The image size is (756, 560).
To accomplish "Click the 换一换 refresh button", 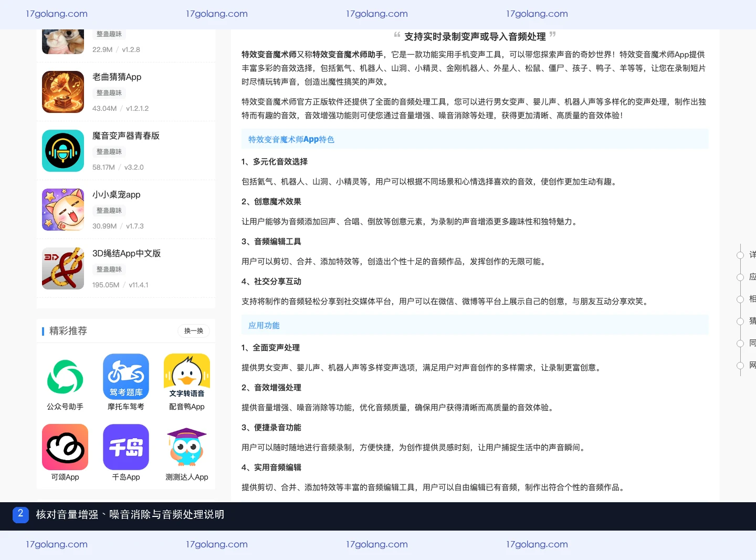I will (x=194, y=331).
